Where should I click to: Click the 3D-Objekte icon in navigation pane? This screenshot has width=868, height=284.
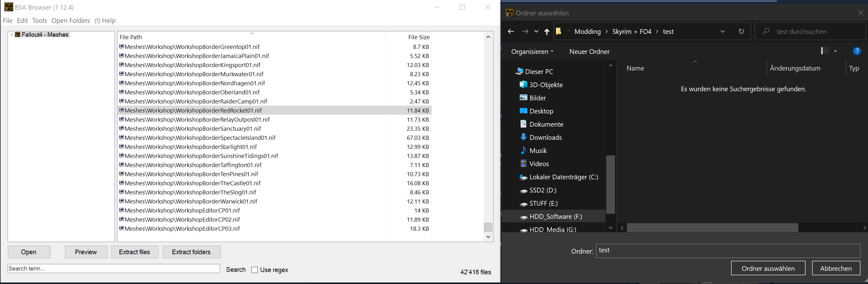click(523, 84)
